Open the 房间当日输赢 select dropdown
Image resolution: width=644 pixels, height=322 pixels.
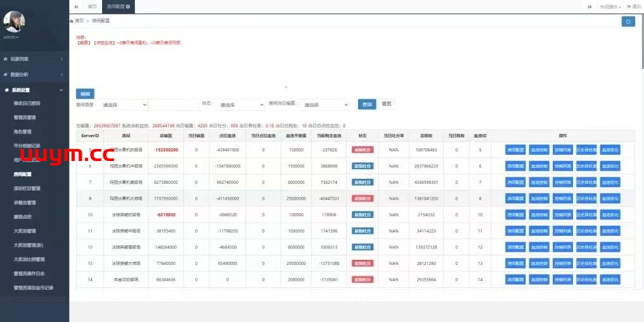pyautogui.click(x=325, y=105)
